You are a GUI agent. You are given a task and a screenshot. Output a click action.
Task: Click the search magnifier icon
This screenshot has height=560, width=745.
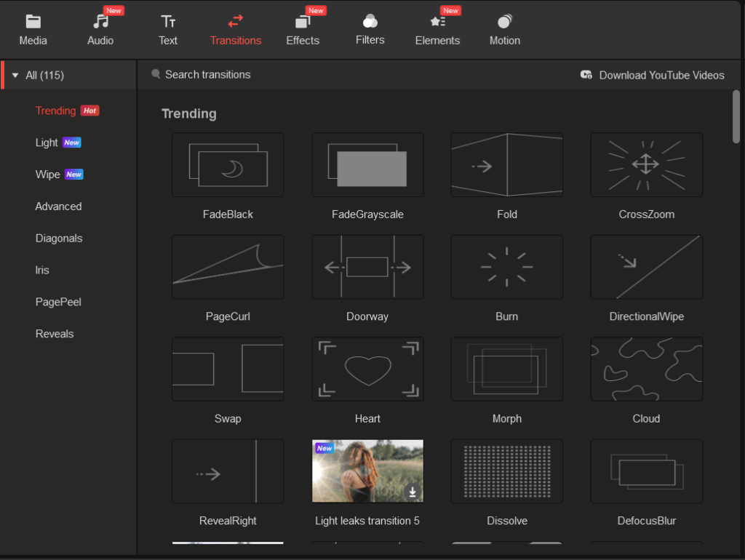click(x=156, y=74)
